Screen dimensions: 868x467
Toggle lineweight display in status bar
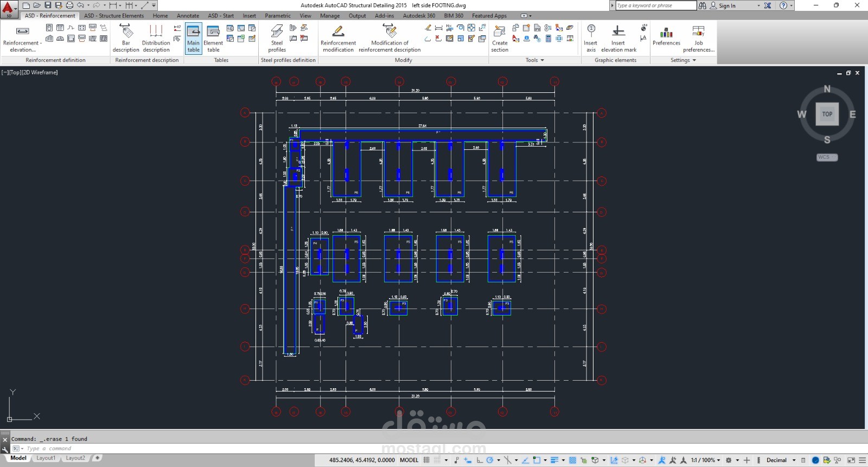click(554, 460)
